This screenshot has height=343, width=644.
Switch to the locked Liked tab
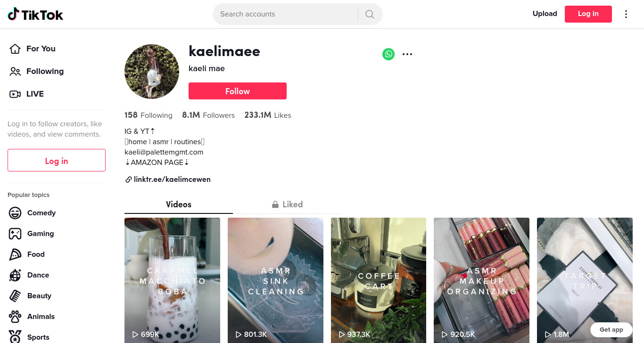(x=287, y=204)
